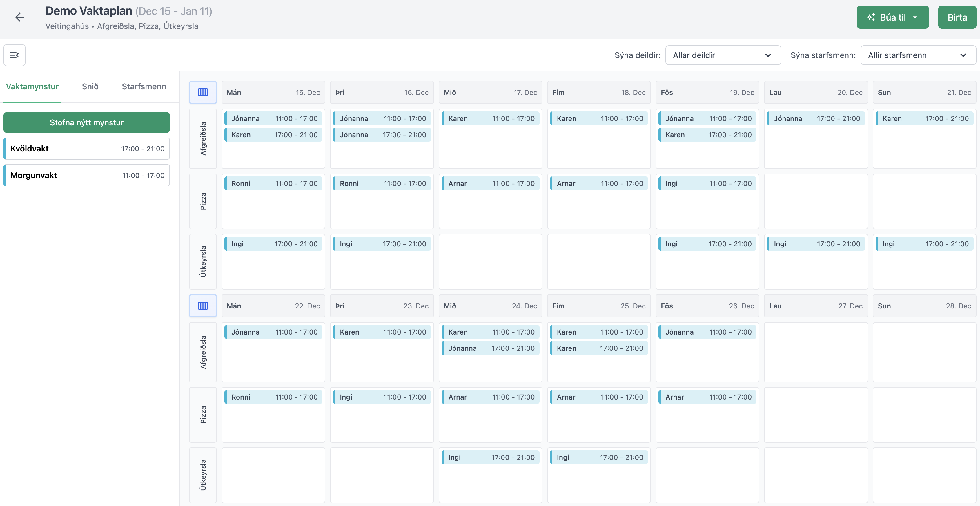980x506 pixels.
Task: Switch to the Starfsmenn tab
Action: tap(144, 86)
